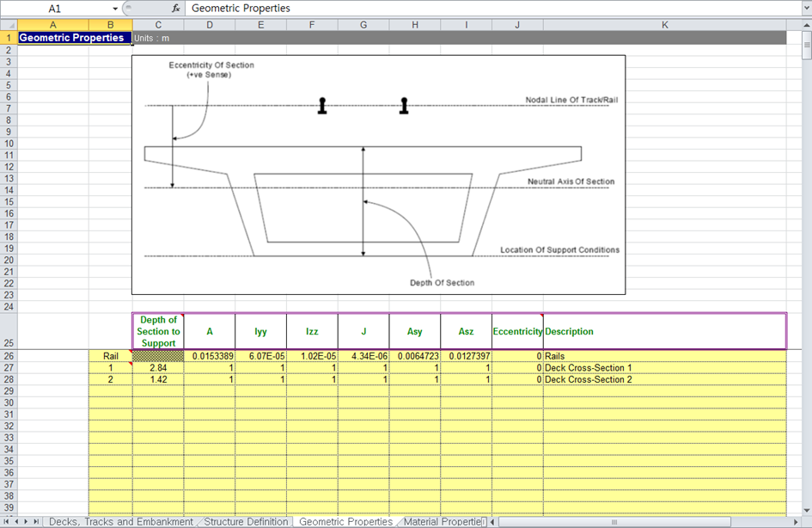Screen dimensions: 812x528
Task: Click the Insert Function fx icon
Action: [x=176, y=8]
